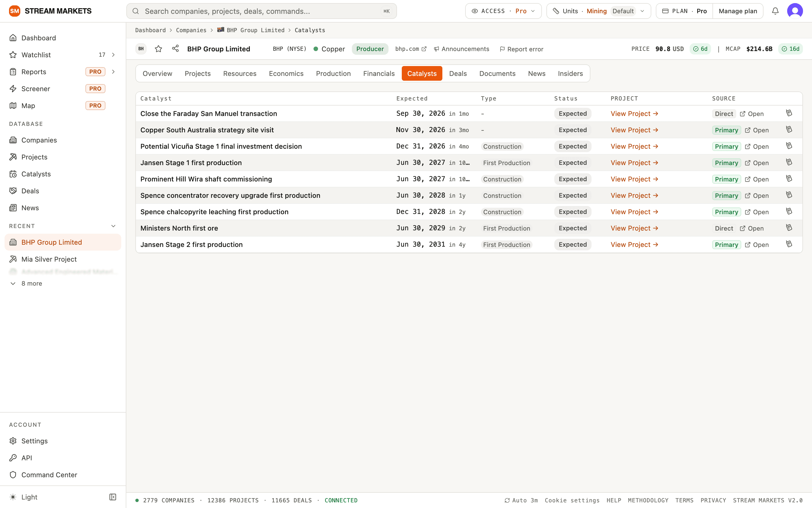Switch to the Deals tab
812x508 pixels.
click(458, 74)
